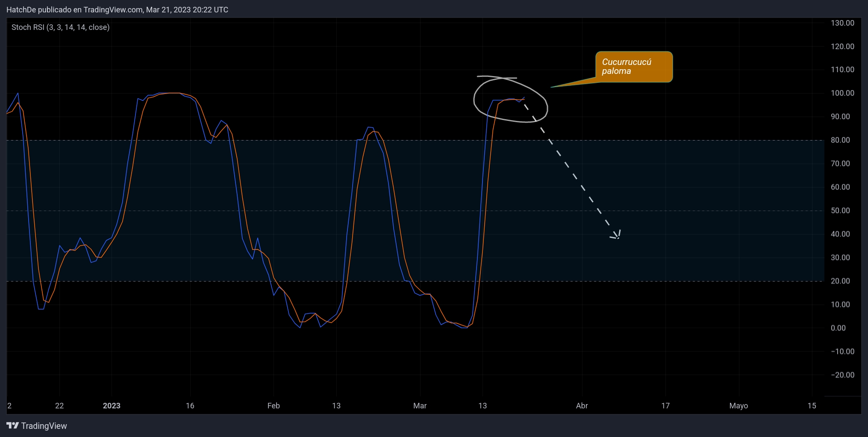Click the 50.00 midline axis label
The width and height of the screenshot is (868, 437).
click(x=840, y=211)
